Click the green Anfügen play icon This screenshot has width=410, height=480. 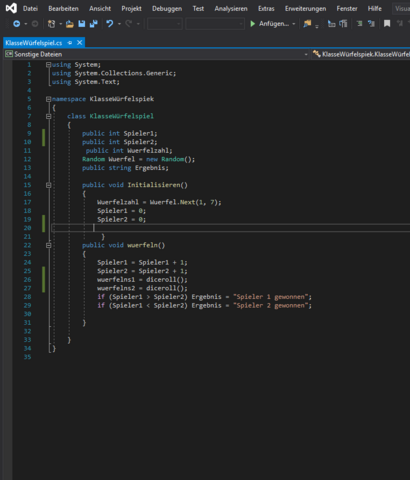click(x=253, y=24)
